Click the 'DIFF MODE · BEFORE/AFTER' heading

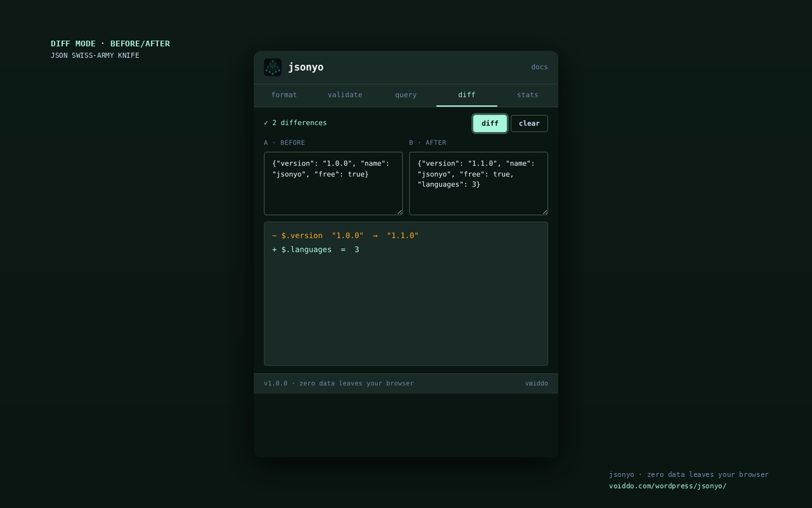tap(110, 44)
